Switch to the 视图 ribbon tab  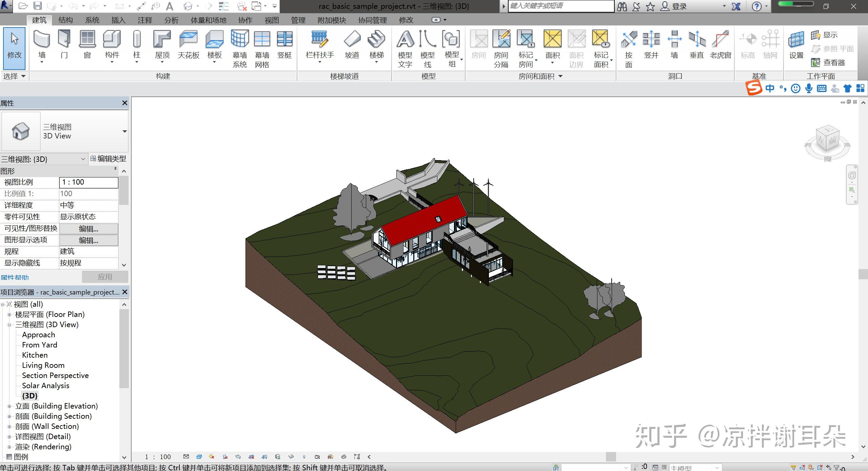pyautogui.click(x=271, y=20)
